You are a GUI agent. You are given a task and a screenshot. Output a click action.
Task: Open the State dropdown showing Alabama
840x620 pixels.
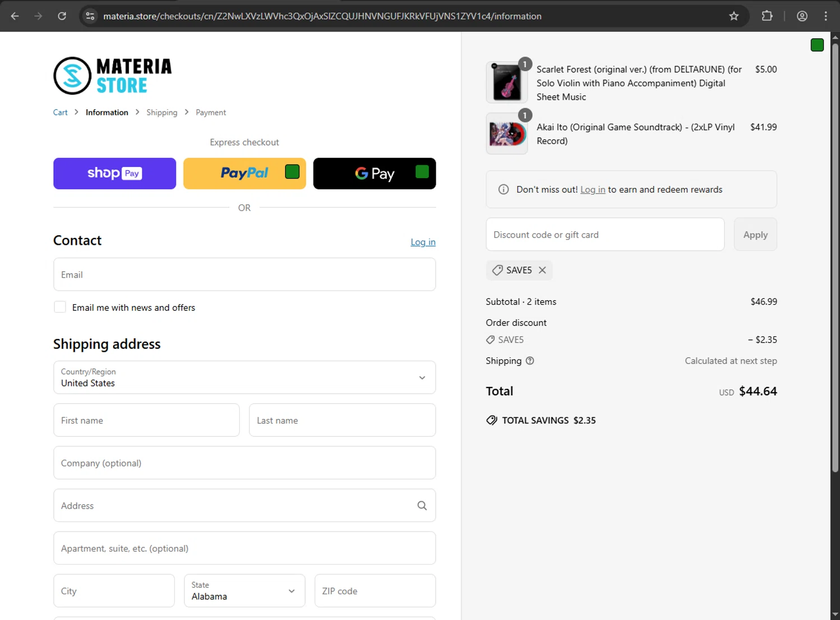244,591
